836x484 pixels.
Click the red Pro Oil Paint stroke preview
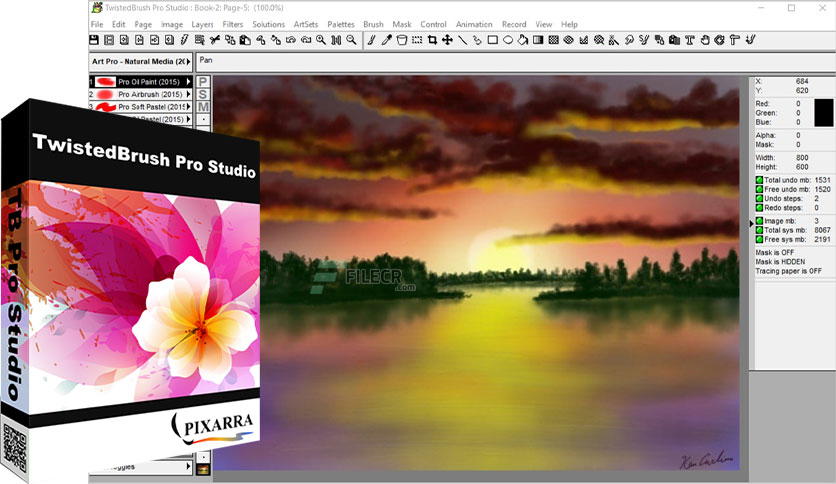tap(106, 82)
